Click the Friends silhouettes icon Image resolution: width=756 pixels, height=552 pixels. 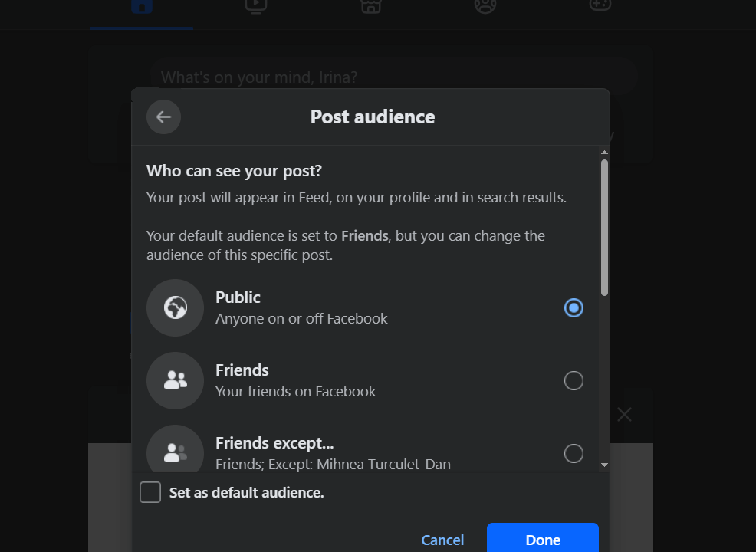tap(175, 380)
